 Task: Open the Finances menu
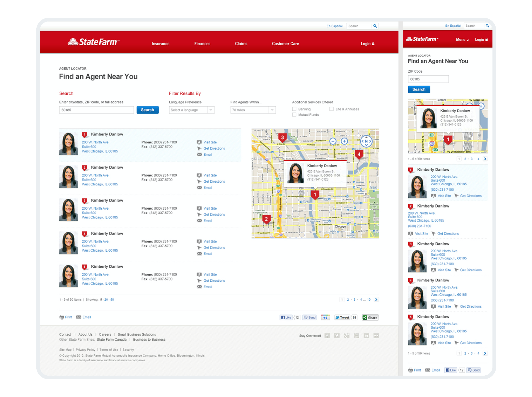pyautogui.click(x=202, y=44)
